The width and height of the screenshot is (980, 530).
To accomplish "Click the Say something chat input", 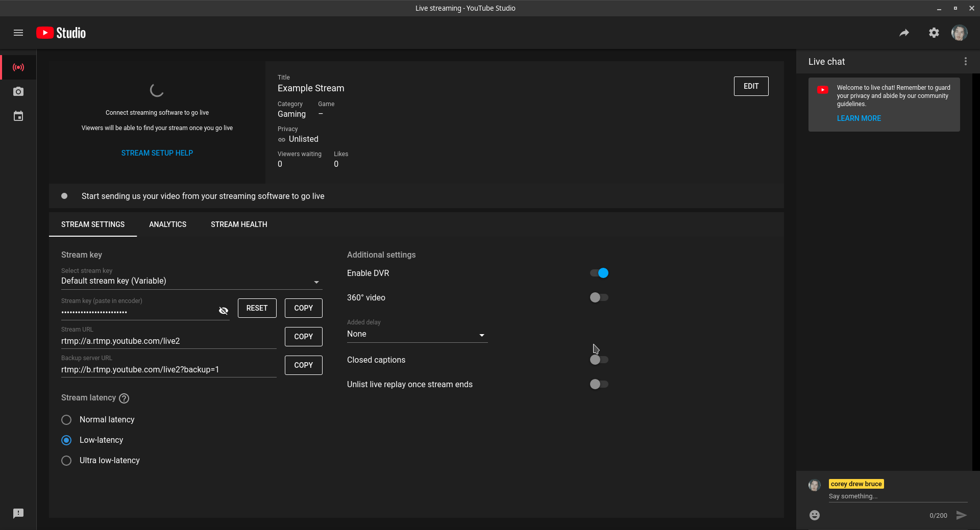I will 898,496.
